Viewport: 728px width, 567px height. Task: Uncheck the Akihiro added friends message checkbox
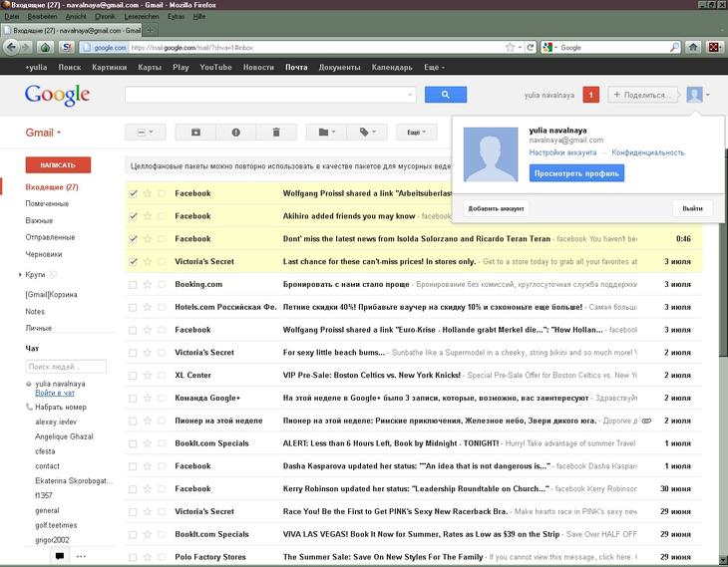click(133, 216)
